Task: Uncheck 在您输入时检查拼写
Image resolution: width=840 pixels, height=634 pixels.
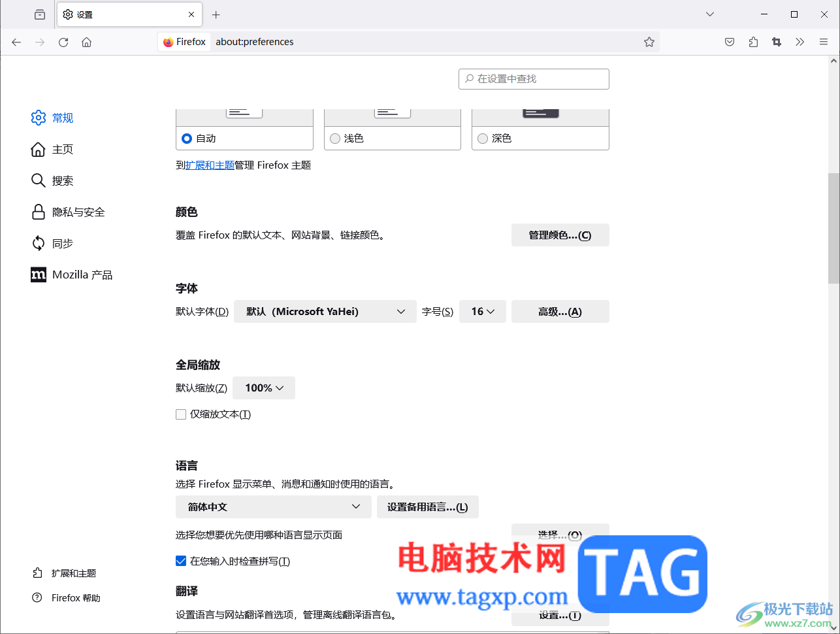Action: pyautogui.click(x=181, y=561)
